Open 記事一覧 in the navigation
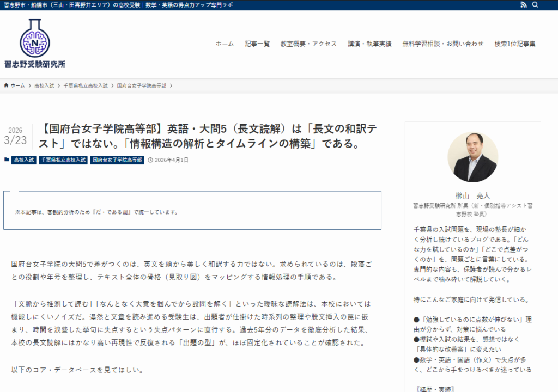The height and width of the screenshot is (392, 558). click(x=257, y=44)
